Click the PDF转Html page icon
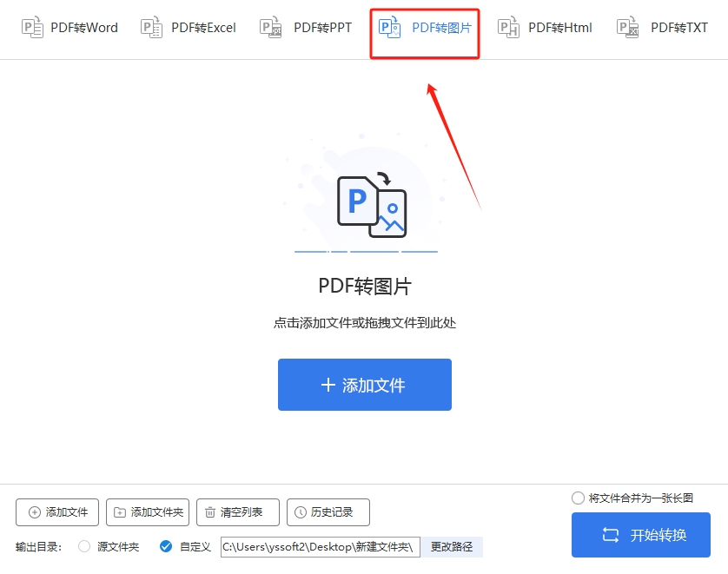This screenshot has width=728, height=574. (507, 27)
